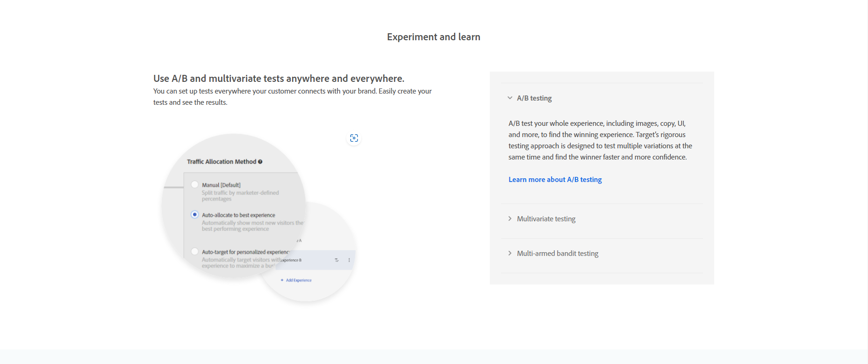Click the help icon beside Traffic Allocation Method
This screenshot has width=868, height=364.
click(x=260, y=162)
